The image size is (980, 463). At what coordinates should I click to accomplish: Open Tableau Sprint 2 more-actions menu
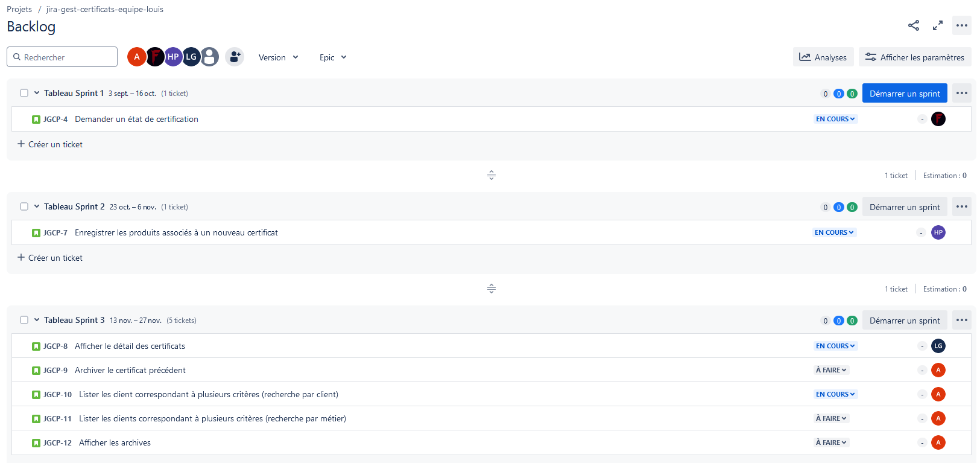point(962,206)
